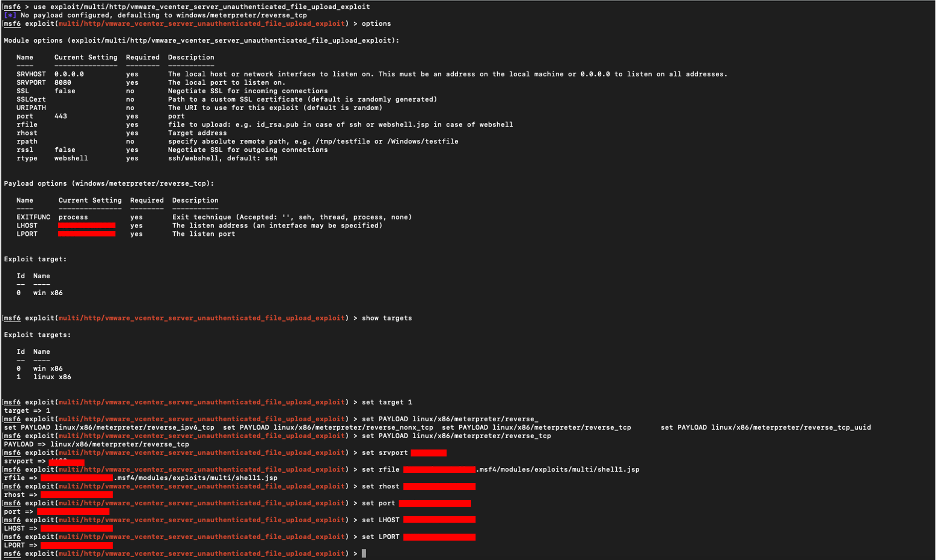Image resolution: width=936 pixels, height=560 pixels.
Task: Click 'Negotiate SSL for outgoing connections' description
Action: (248, 150)
